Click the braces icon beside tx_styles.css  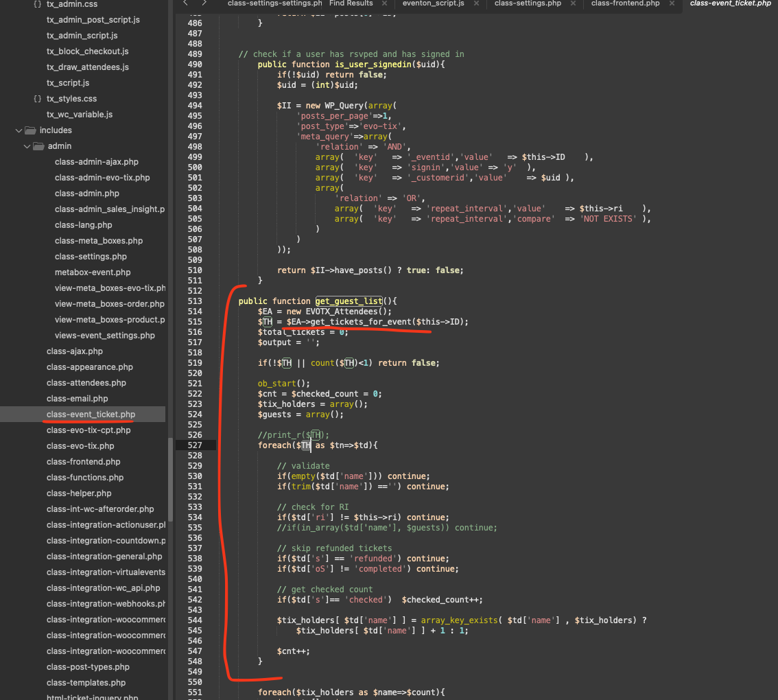(38, 99)
